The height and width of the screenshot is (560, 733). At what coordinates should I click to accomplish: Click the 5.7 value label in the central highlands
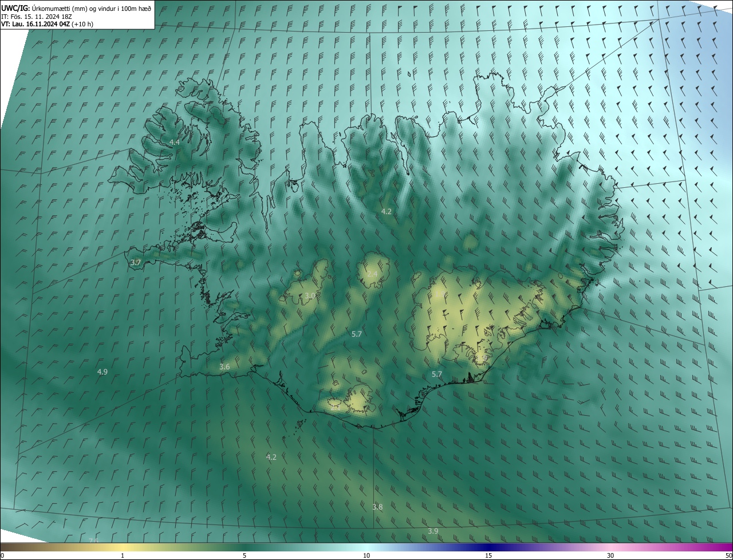pyautogui.click(x=356, y=334)
